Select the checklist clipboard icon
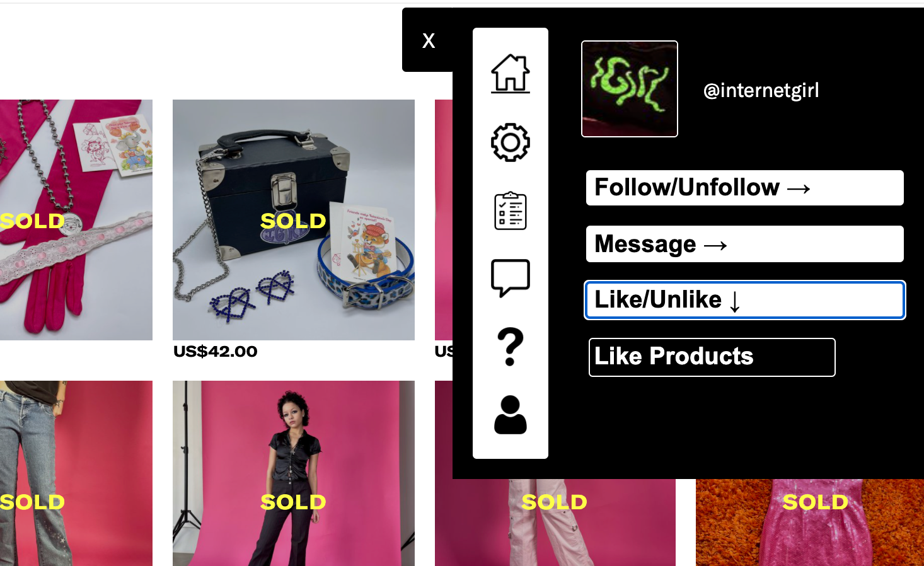924x566 pixels. pyautogui.click(x=511, y=211)
